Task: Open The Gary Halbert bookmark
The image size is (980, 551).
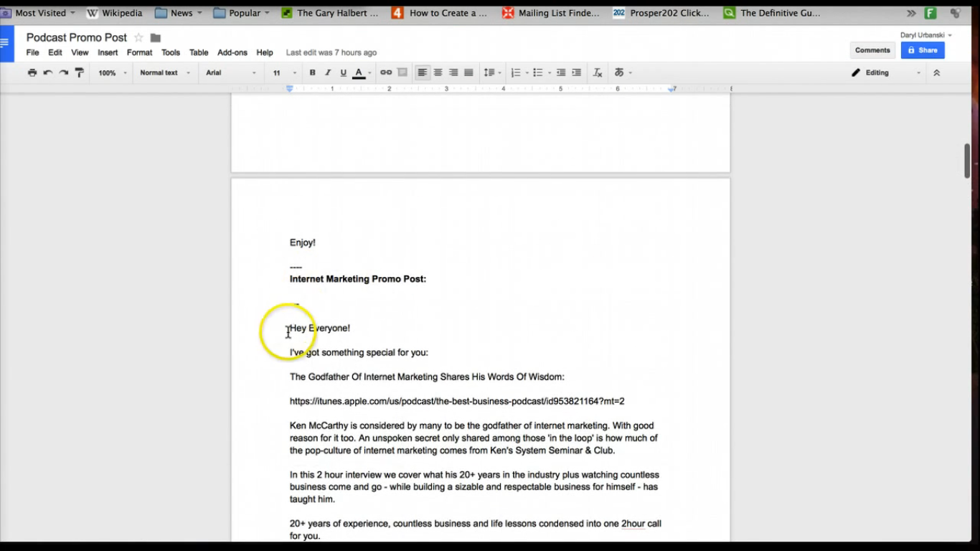Action: pos(330,13)
